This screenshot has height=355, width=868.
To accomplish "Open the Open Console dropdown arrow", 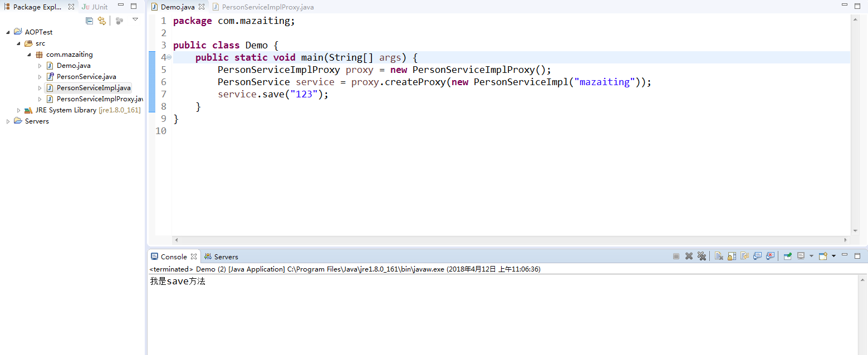I will coord(833,256).
